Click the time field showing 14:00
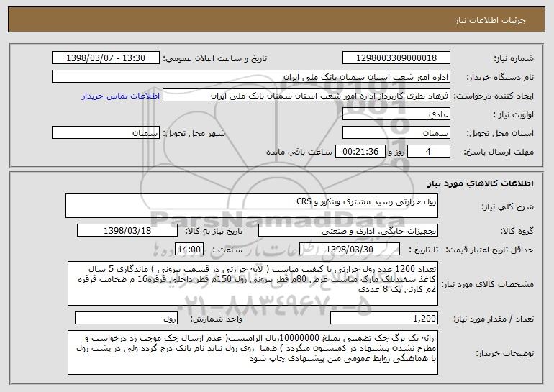Image resolution: width=554 pixels, height=392 pixels. [189, 250]
